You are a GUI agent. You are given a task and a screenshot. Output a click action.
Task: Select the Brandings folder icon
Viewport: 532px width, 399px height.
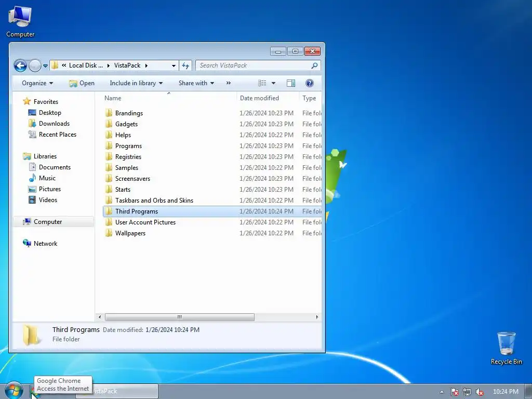(x=109, y=113)
